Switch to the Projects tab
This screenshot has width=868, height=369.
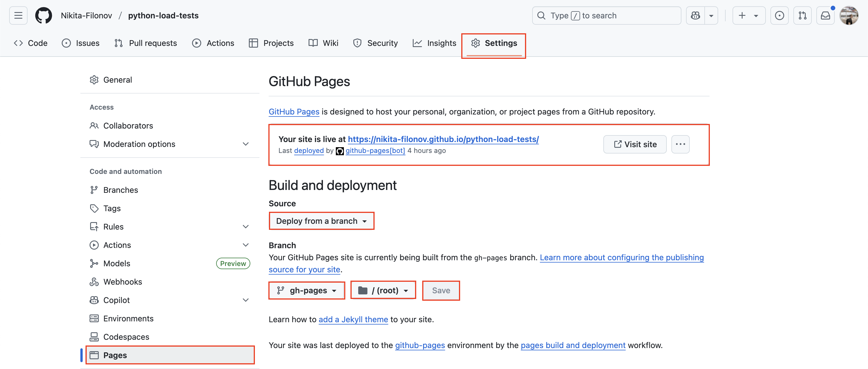pos(271,43)
